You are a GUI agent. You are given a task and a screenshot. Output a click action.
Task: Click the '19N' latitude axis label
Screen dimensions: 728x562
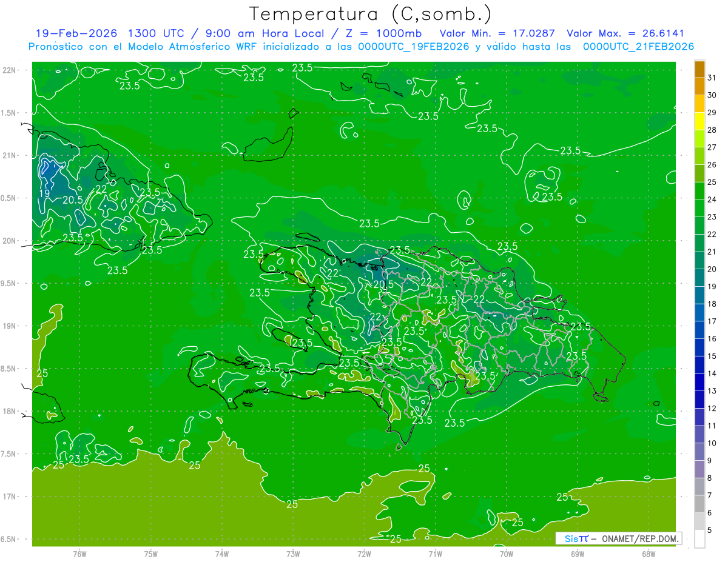(x=10, y=326)
